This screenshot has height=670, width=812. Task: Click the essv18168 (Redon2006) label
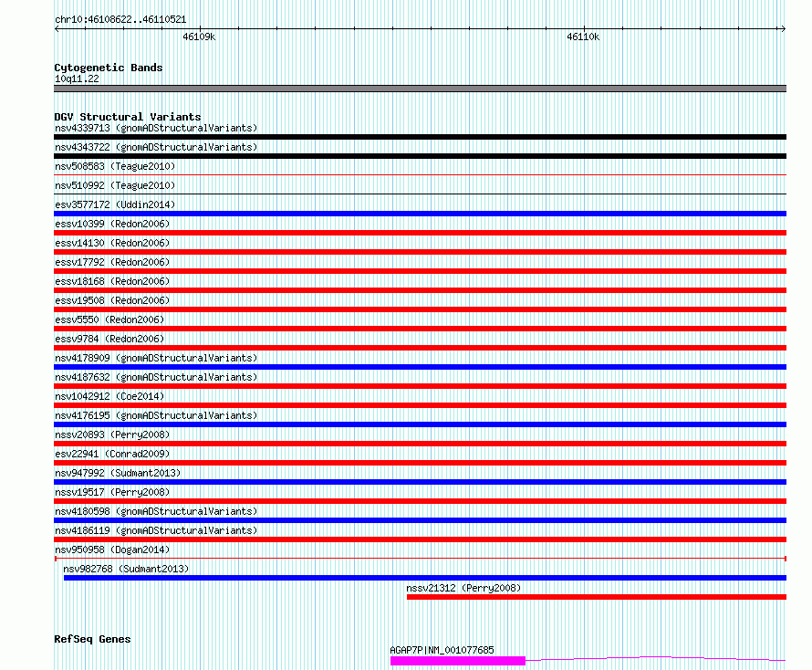tap(112, 281)
